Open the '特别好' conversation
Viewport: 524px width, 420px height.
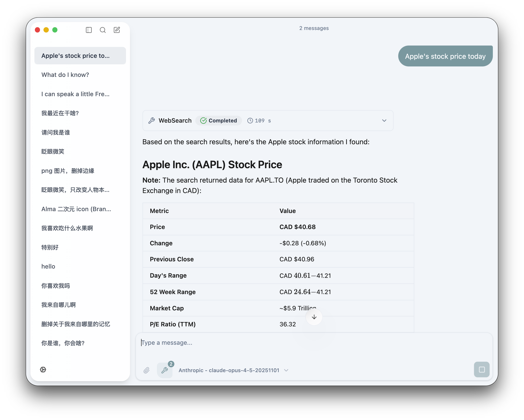click(x=50, y=247)
